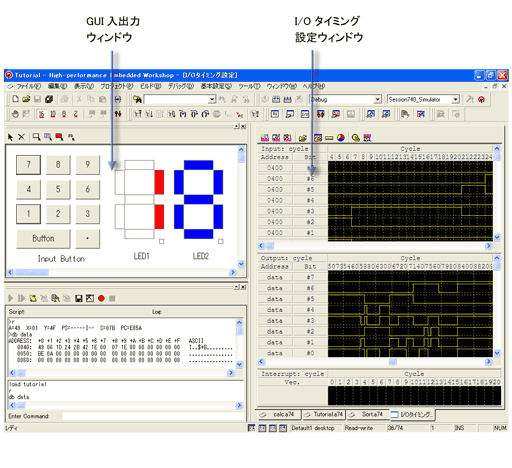Viewport: 512px width, 468px height.
Task: Click the Log column header
Action: tap(157, 312)
